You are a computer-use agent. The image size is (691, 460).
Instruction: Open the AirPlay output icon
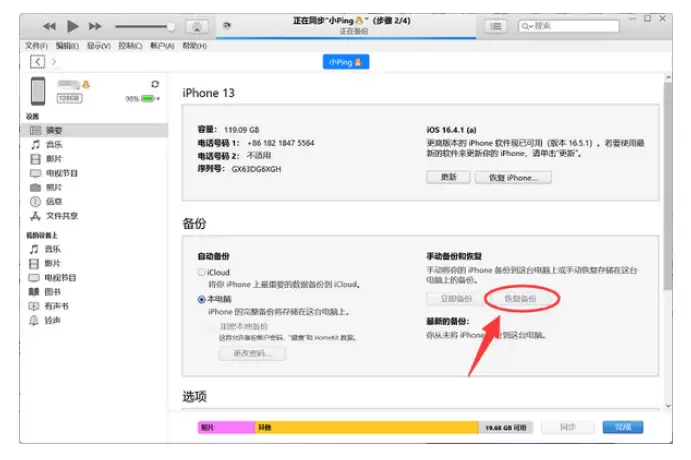pyautogui.click(x=197, y=27)
